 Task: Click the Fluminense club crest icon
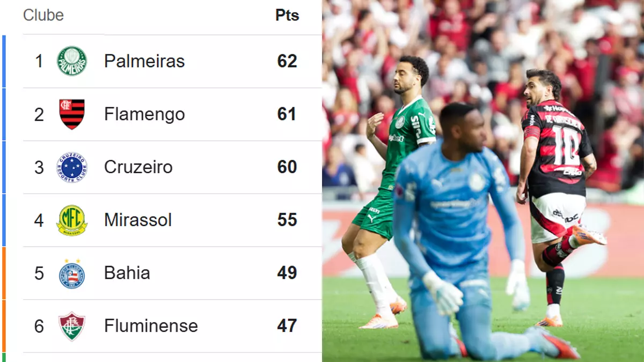coord(72,326)
